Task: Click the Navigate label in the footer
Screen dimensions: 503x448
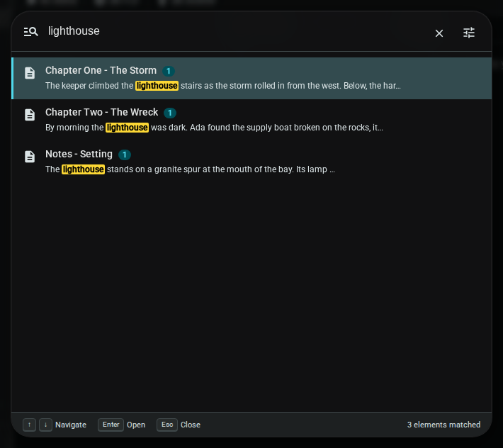Action: [71, 425]
